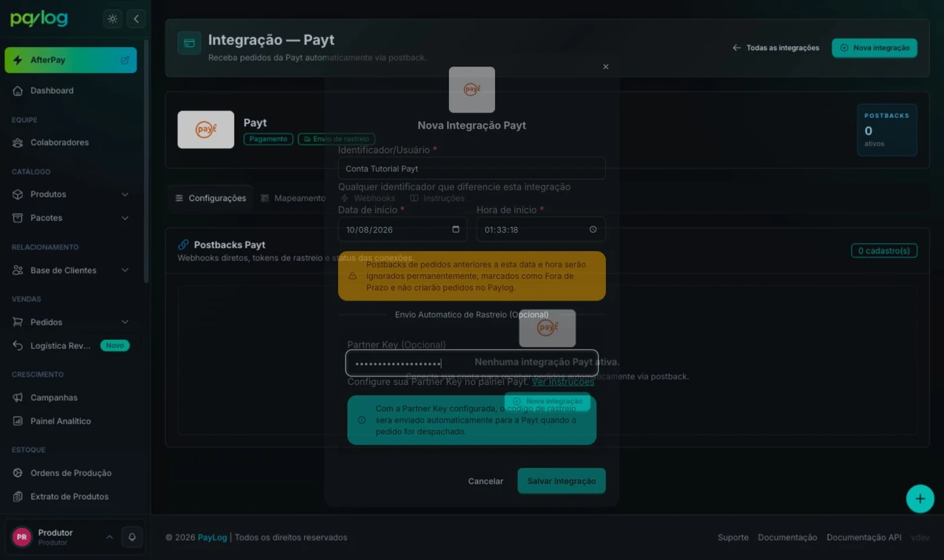Viewport: 944px width, 560px height.
Task: Open the Suporte footer link
Action: click(733, 537)
